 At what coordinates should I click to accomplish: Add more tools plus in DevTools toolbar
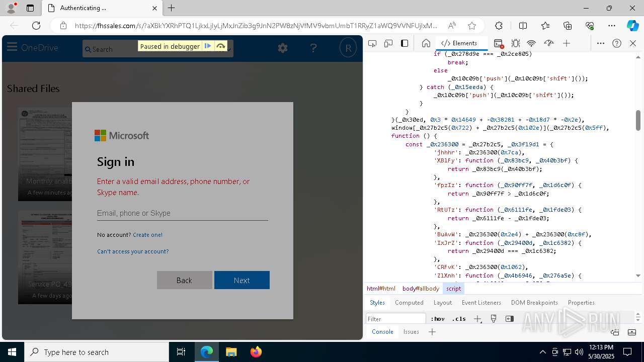click(x=566, y=43)
